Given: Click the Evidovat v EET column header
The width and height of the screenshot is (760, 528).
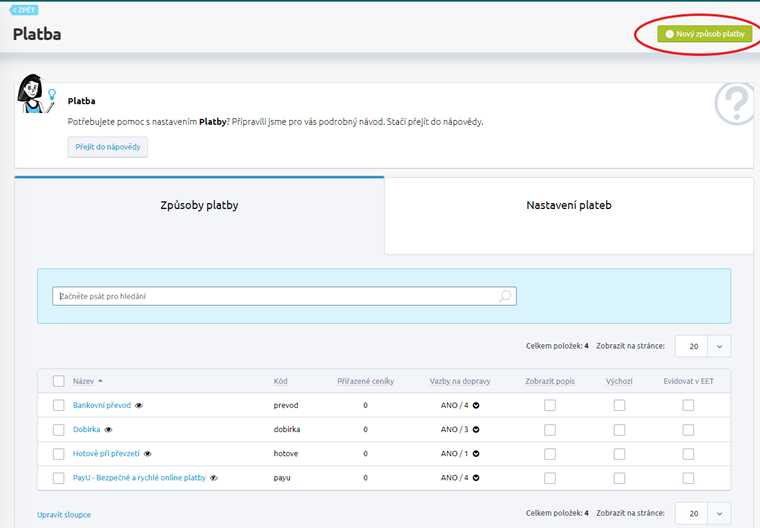Looking at the screenshot, I should click(688, 381).
